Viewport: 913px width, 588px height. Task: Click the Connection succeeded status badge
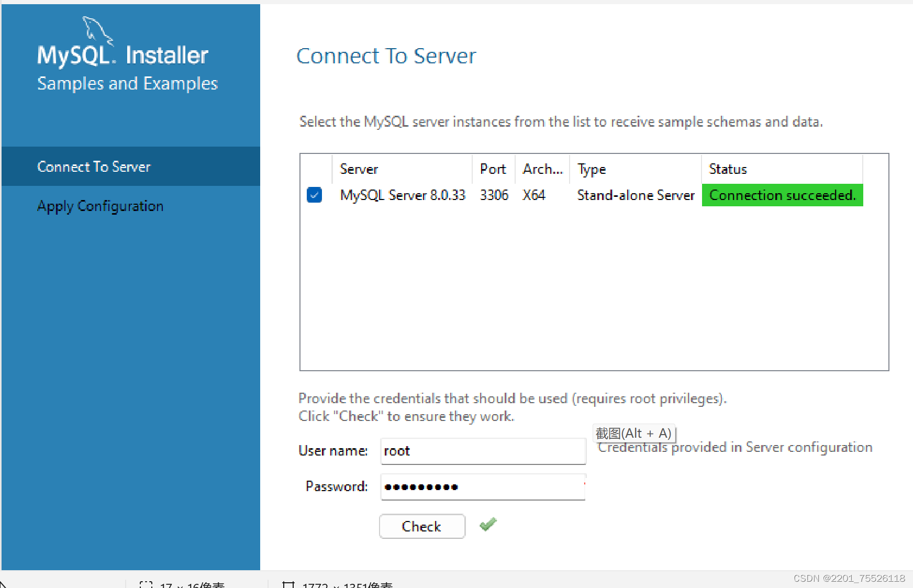click(782, 195)
